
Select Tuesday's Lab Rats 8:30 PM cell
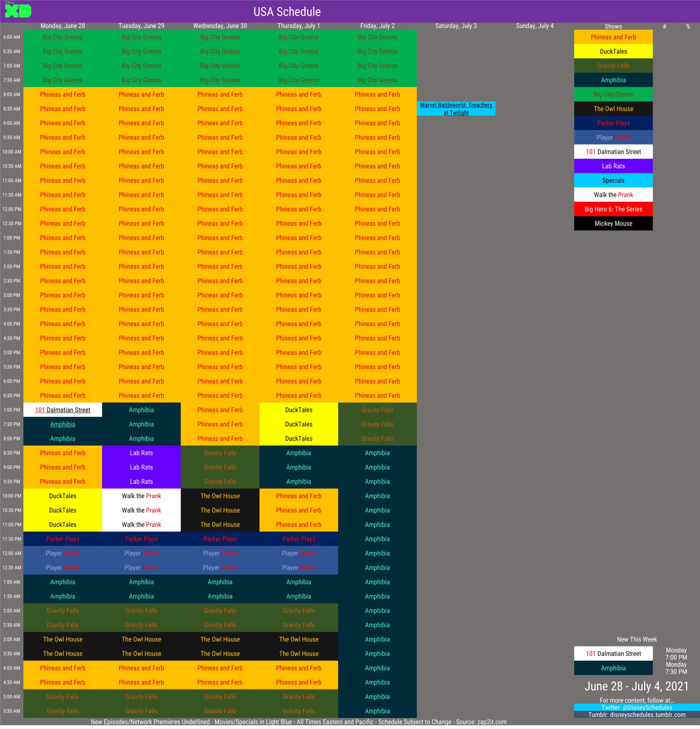pyautogui.click(x=141, y=453)
